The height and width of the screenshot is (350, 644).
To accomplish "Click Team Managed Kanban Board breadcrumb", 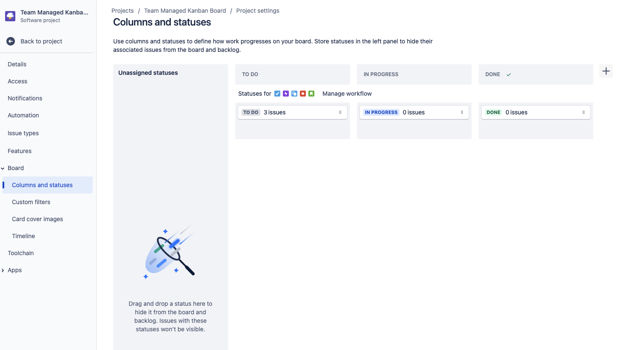I will click(185, 11).
